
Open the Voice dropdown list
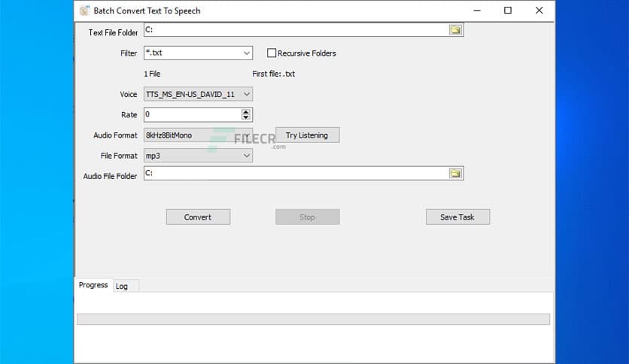(246, 94)
